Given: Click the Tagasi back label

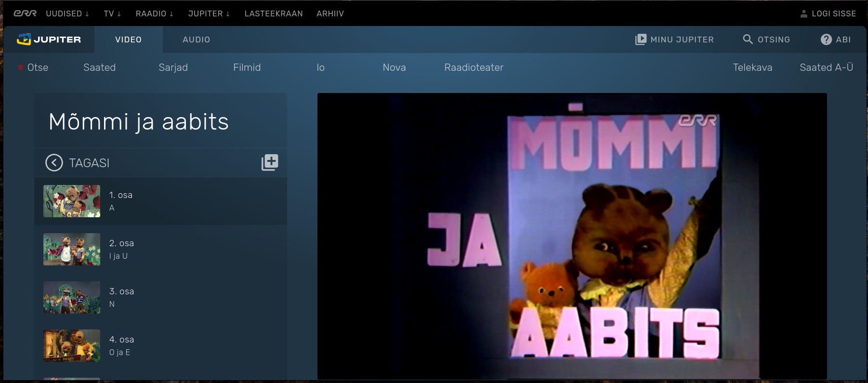Looking at the screenshot, I should click(x=89, y=163).
